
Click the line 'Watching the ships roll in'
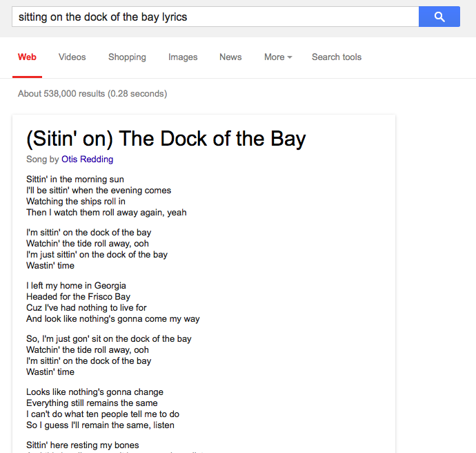tap(76, 202)
